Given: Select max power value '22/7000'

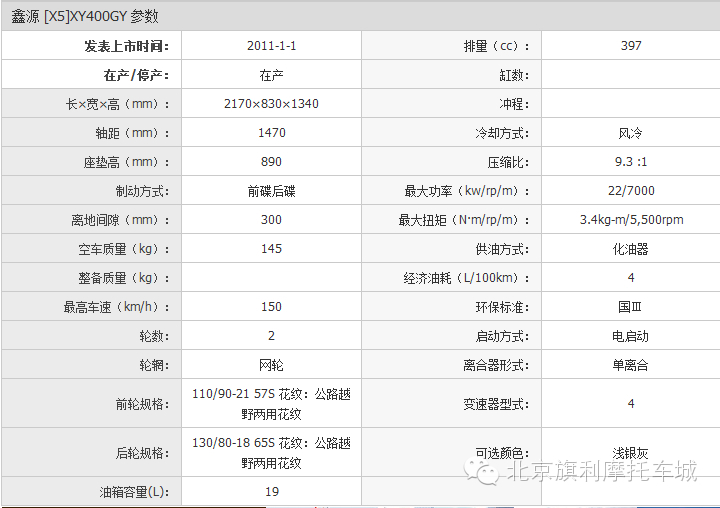Looking at the screenshot, I should (x=631, y=191).
